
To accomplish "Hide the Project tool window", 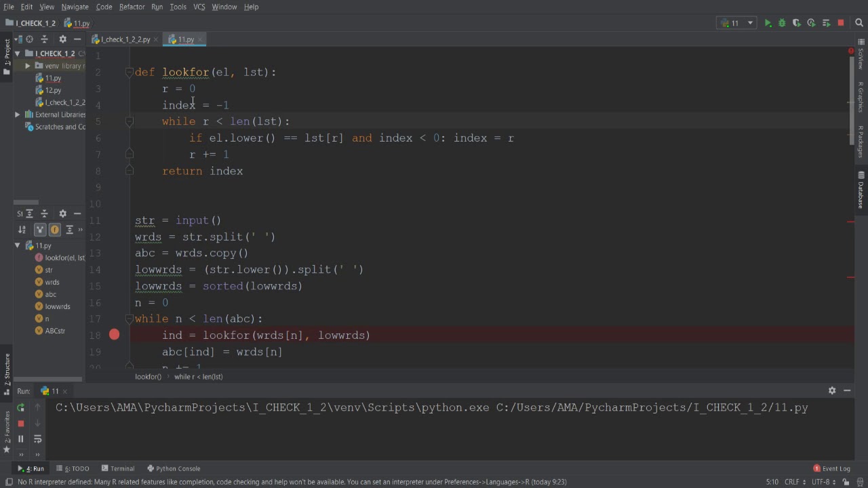I will click(77, 39).
